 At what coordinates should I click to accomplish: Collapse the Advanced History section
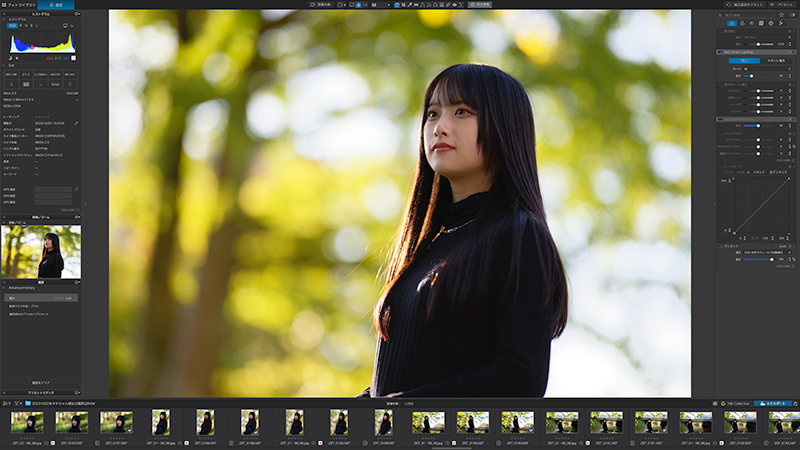click(4, 288)
